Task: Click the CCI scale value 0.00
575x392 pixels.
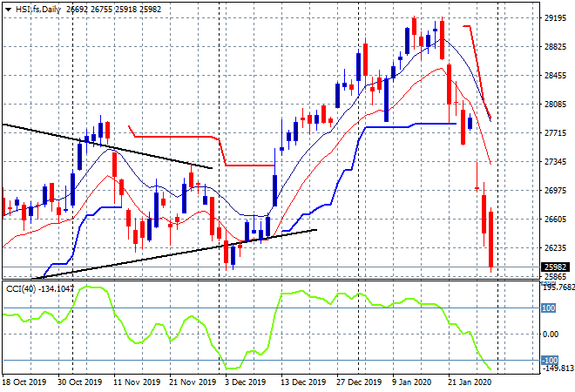Action: coord(551,334)
